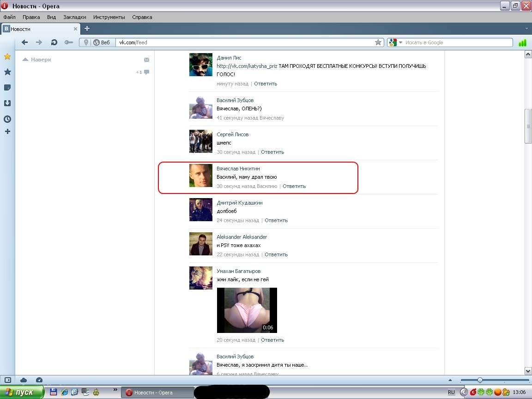Click the location pin icon in address bar
532x399 pixels.
click(x=86, y=42)
